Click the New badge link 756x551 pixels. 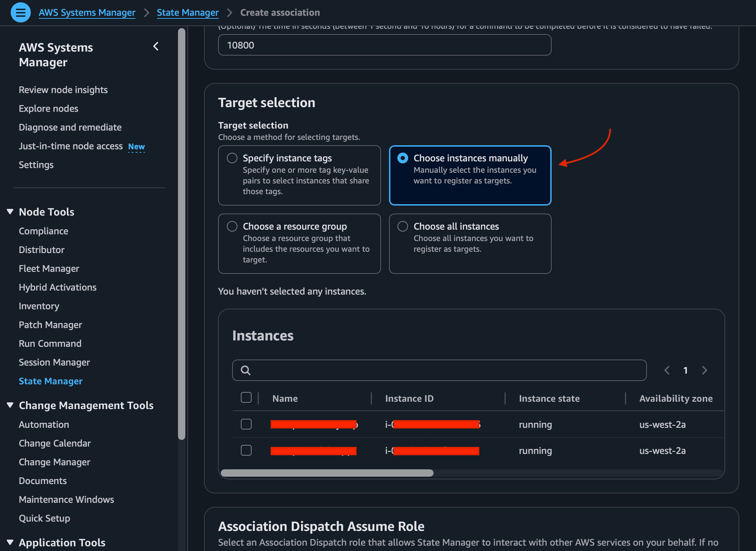coord(136,147)
